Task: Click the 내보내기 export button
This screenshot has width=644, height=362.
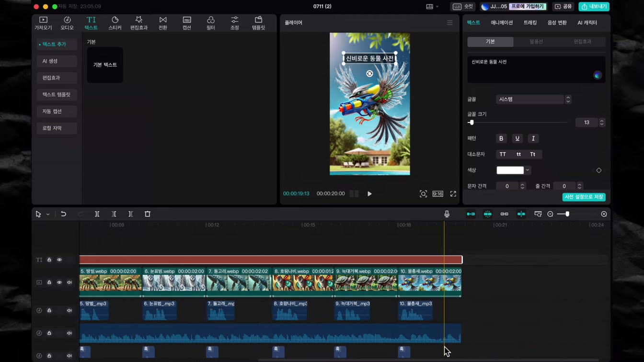Action: point(594,7)
